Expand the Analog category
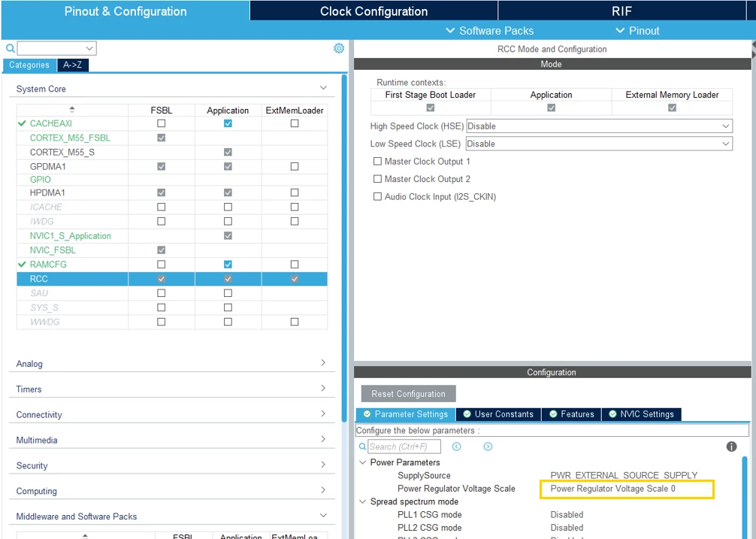This screenshot has width=756, height=539. [x=324, y=362]
